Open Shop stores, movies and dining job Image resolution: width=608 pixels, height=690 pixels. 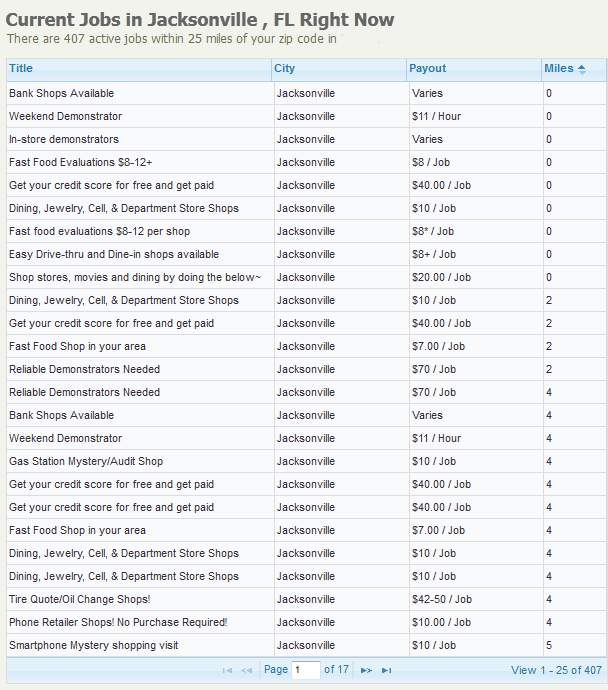click(x=135, y=277)
